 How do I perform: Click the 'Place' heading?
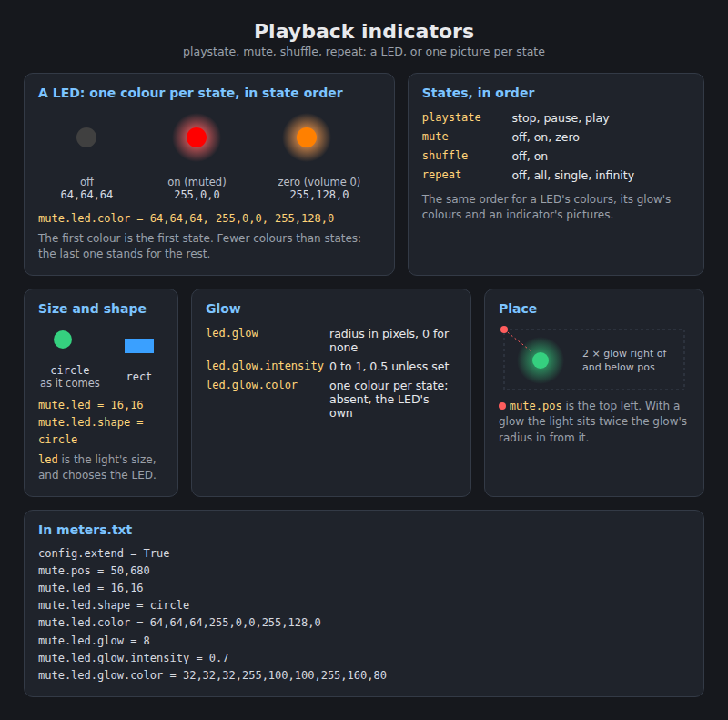pyautogui.click(x=518, y=309)
